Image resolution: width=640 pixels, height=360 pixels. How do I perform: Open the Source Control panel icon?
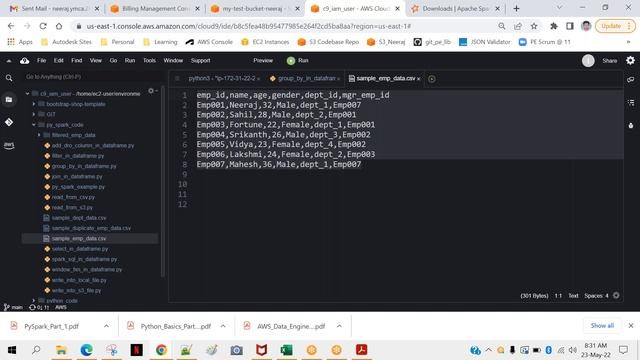(9, 122)
